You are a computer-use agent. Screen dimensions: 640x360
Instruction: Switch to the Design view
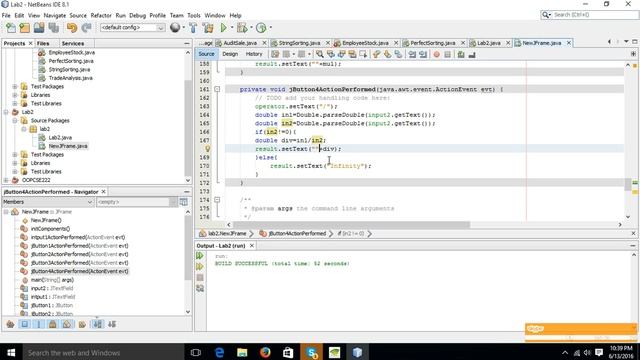coord(230,54)
